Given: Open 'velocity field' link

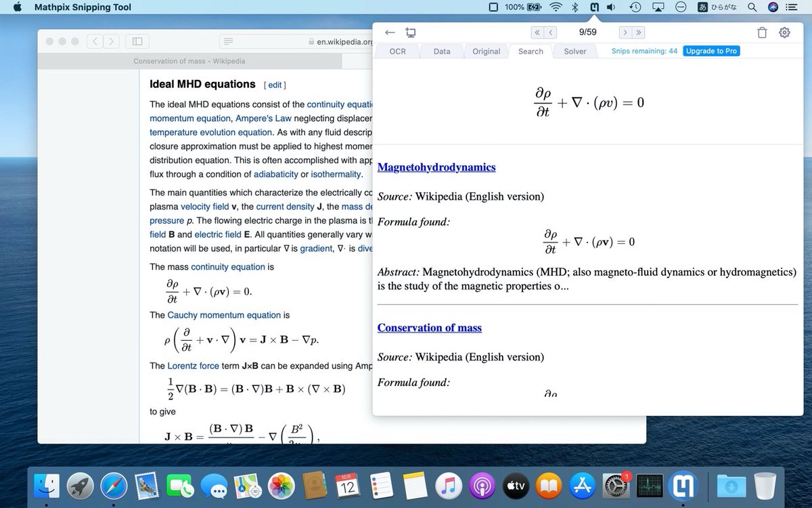Looking at the screenshot, I should click(x=205, y=207).
